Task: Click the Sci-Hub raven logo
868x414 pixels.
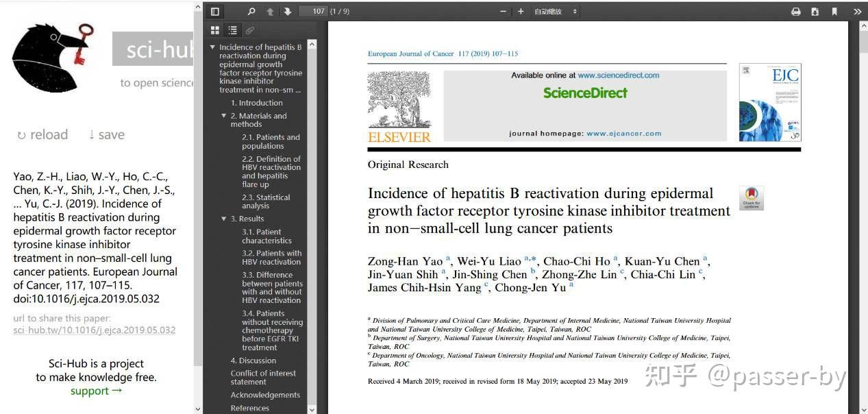Action: 53,57
